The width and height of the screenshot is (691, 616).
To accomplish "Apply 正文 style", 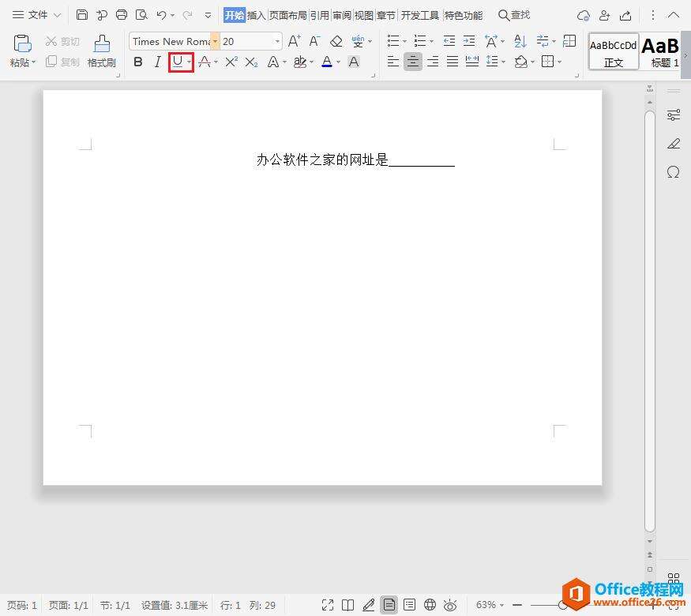I will (x=614, y=51).
